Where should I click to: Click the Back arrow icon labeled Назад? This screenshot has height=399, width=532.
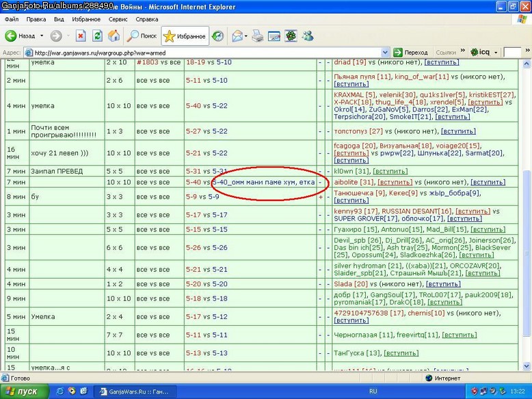[x=10, y=36]
